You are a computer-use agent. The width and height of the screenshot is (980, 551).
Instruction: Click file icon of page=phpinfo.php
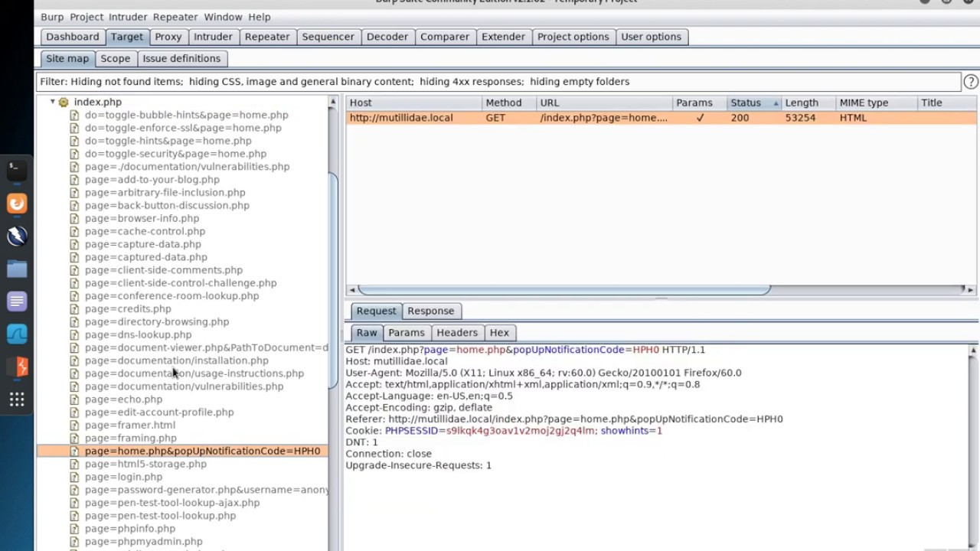point(74,529)
